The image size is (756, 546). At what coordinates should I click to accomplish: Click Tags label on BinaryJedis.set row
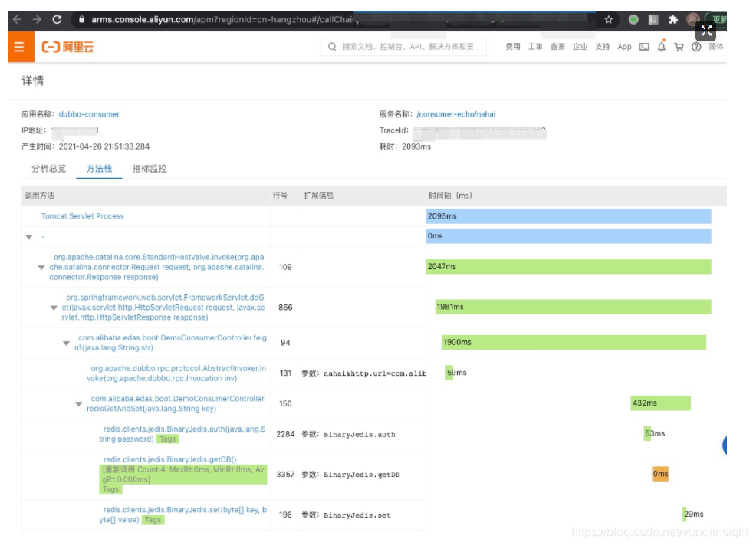tap(153, 519)
